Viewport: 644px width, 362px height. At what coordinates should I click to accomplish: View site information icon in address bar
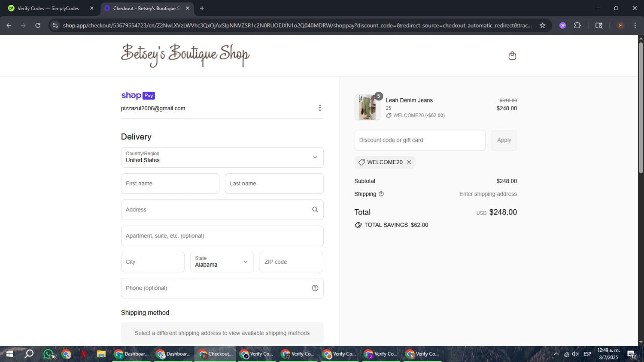55,25
